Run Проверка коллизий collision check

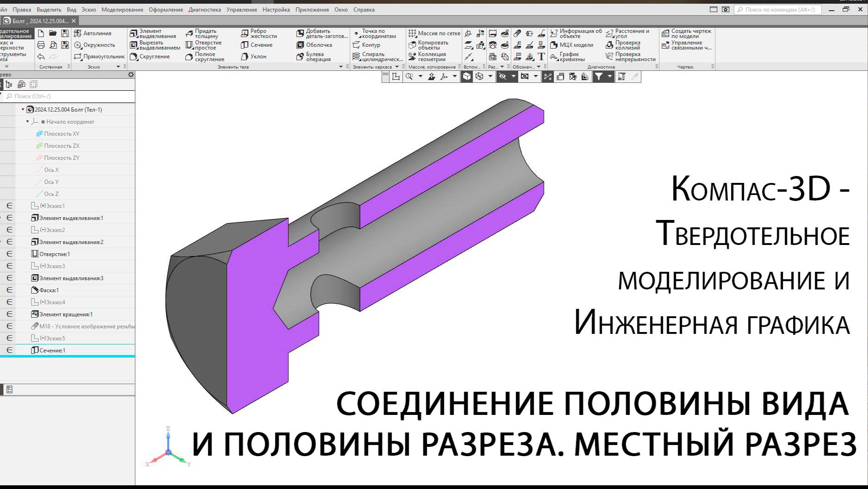coord(623,45)
